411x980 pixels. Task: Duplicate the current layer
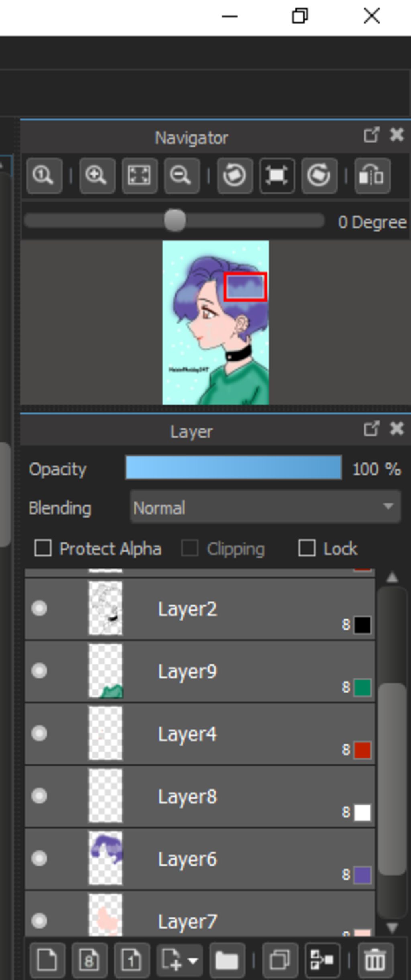click(x=280, y=961)
